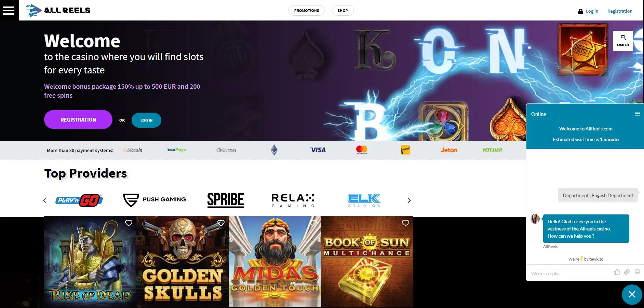Image resolution: width=644 pixels, height=308 pixels.
Task: Open the emoji picker in chat
Action: tap(637, 272)
